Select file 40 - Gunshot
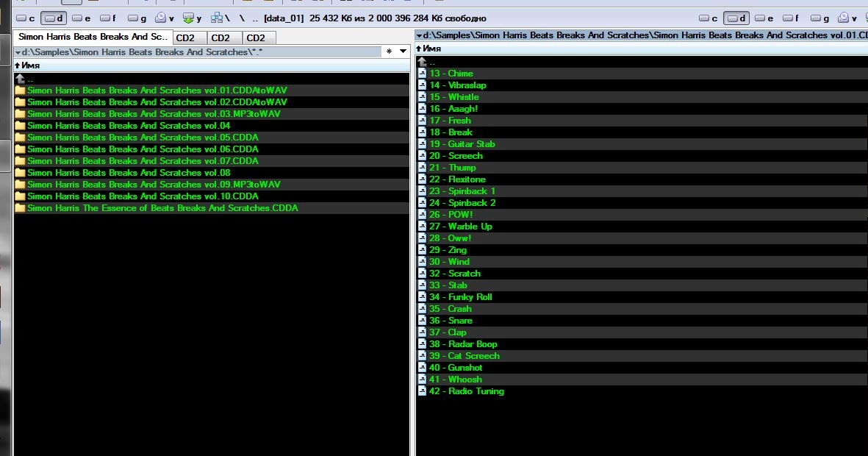 click(456, 368)
